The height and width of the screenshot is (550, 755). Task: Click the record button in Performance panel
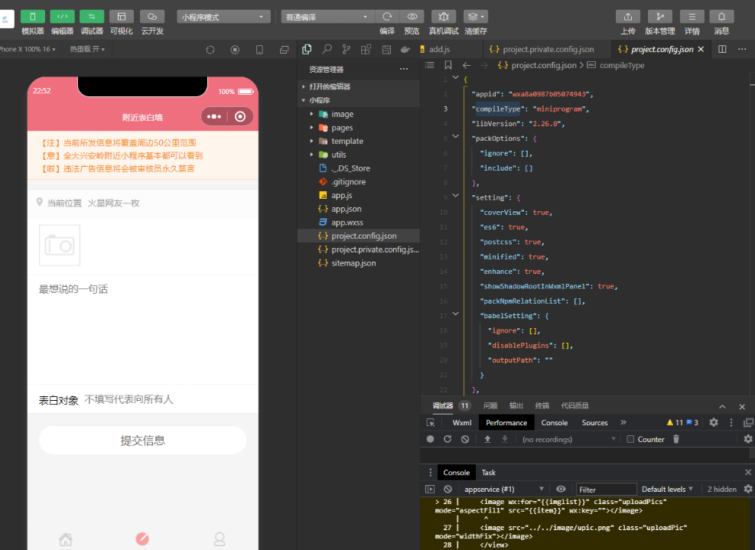tap(431, 439)
